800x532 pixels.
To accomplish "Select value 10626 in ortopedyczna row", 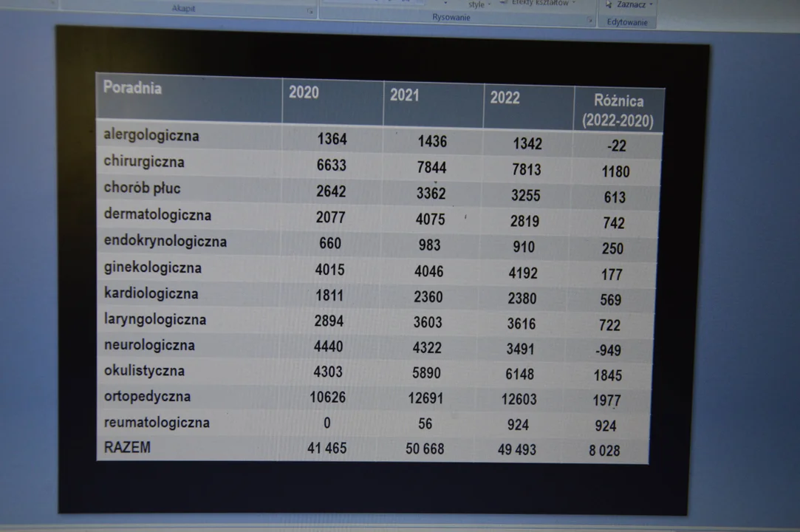I will point(327,398).
